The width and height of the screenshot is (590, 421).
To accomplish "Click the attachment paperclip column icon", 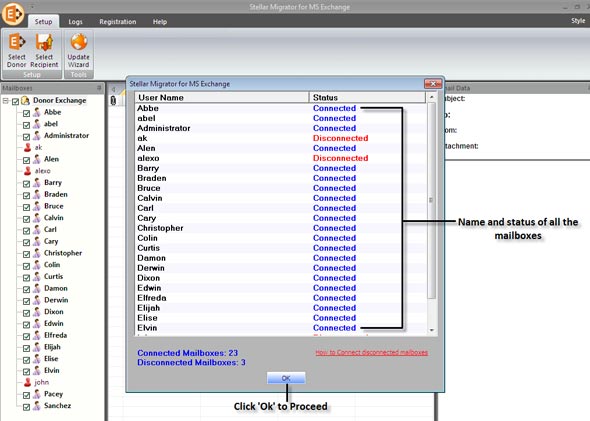I will click(113, 100).
